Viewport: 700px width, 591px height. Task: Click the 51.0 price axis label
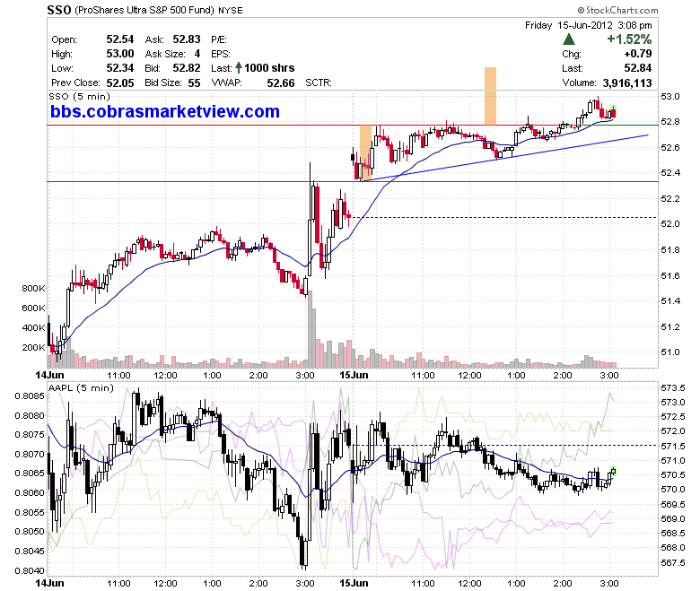coord(670,352)
